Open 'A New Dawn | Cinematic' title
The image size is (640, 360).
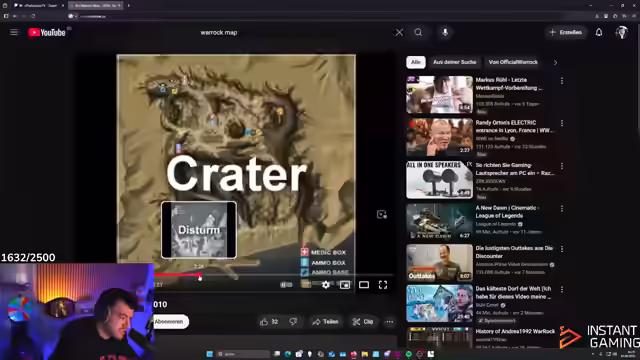507,211
